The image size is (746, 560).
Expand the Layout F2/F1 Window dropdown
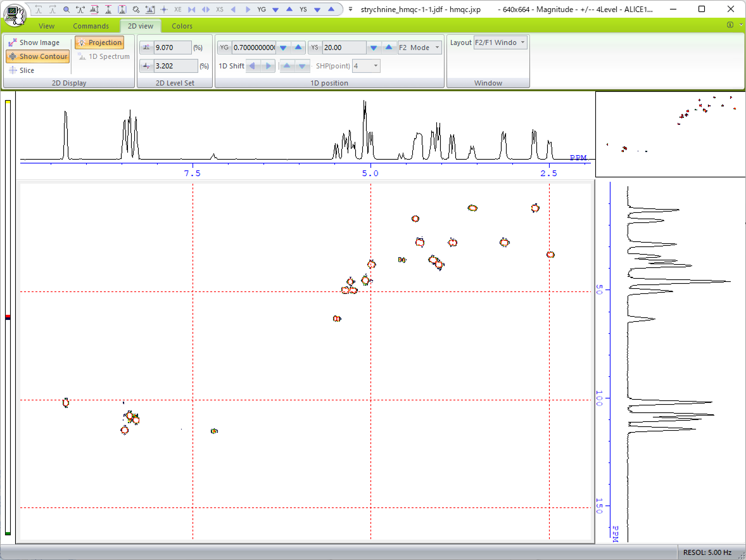tap(500, 42)
